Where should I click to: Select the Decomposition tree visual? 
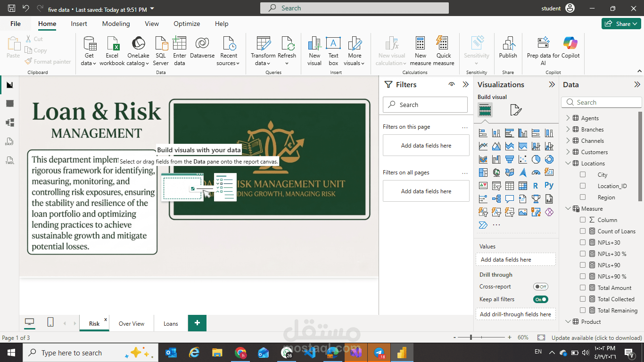[496, 199]
